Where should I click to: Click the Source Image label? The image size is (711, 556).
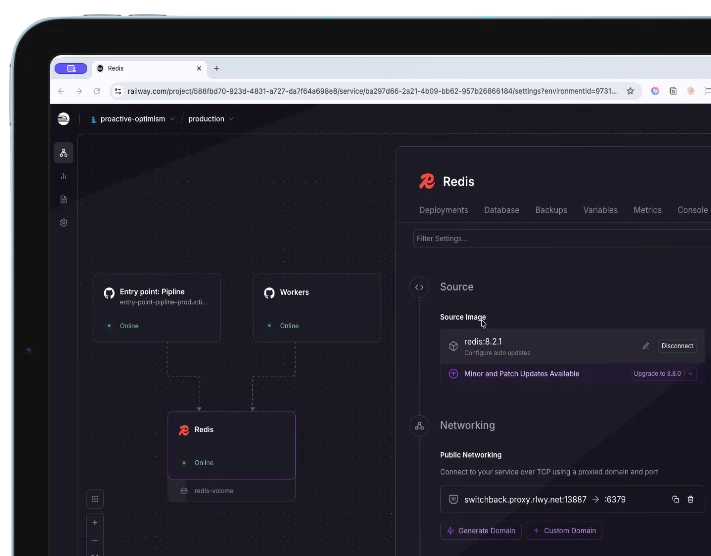pyautogui.click(x=463, y=317)
